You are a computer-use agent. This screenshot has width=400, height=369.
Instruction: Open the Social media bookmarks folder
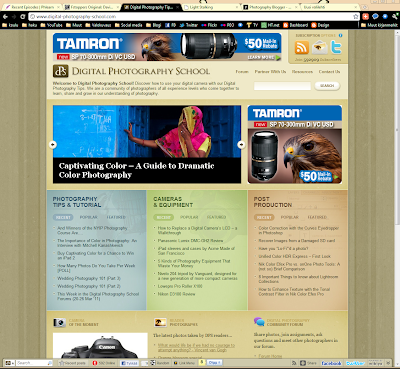click(129, 25)
